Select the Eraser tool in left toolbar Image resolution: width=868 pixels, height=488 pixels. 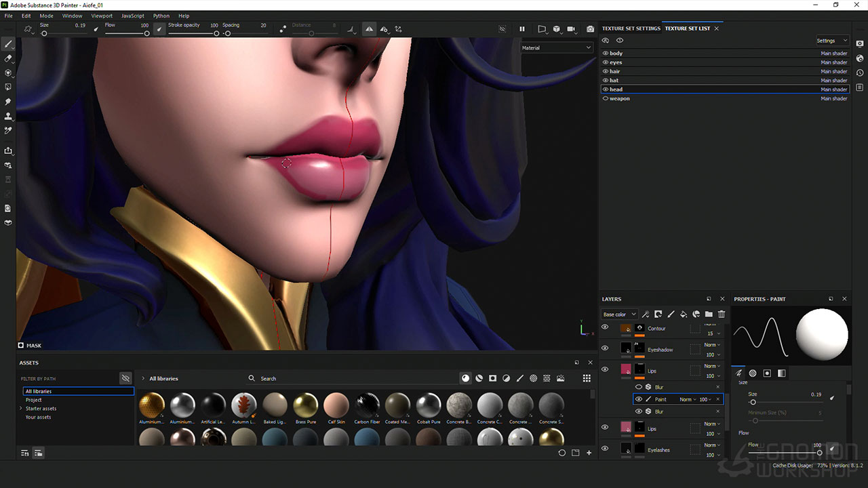coord(9,58)
